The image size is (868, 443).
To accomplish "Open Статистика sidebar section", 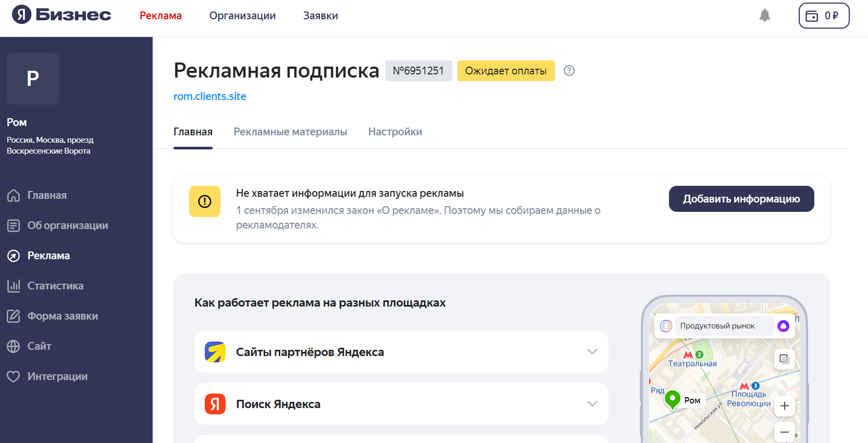I will click(x=55, y=286).
